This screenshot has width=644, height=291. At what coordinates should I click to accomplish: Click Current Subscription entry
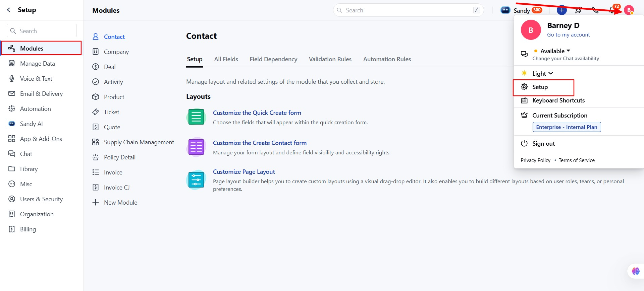(560, 115)
